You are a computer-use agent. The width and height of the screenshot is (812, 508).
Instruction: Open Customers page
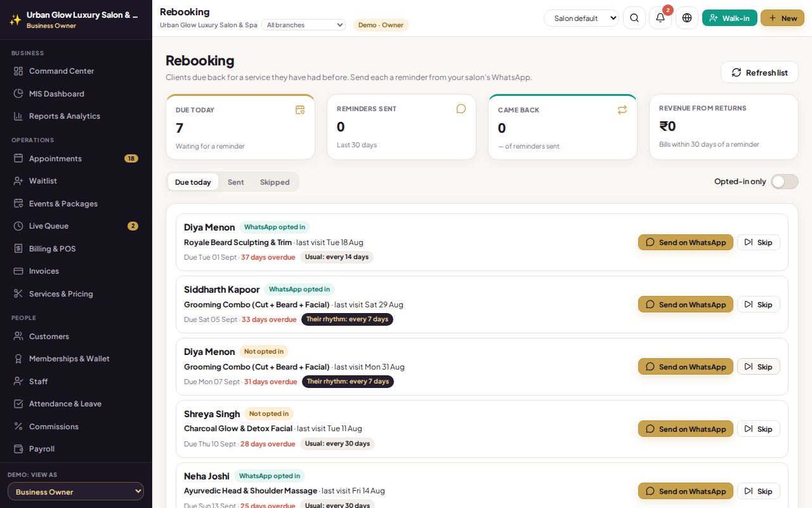click(76, 336)
